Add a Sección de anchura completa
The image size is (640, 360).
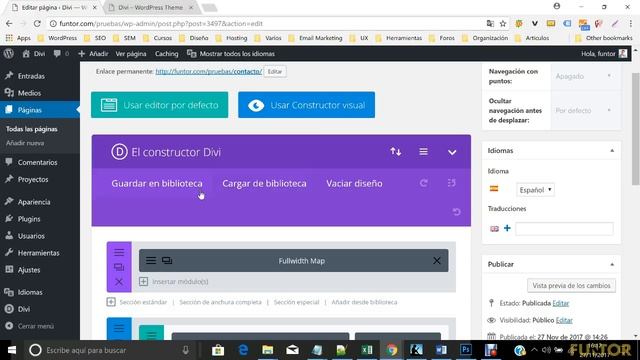tap(220, 302)
